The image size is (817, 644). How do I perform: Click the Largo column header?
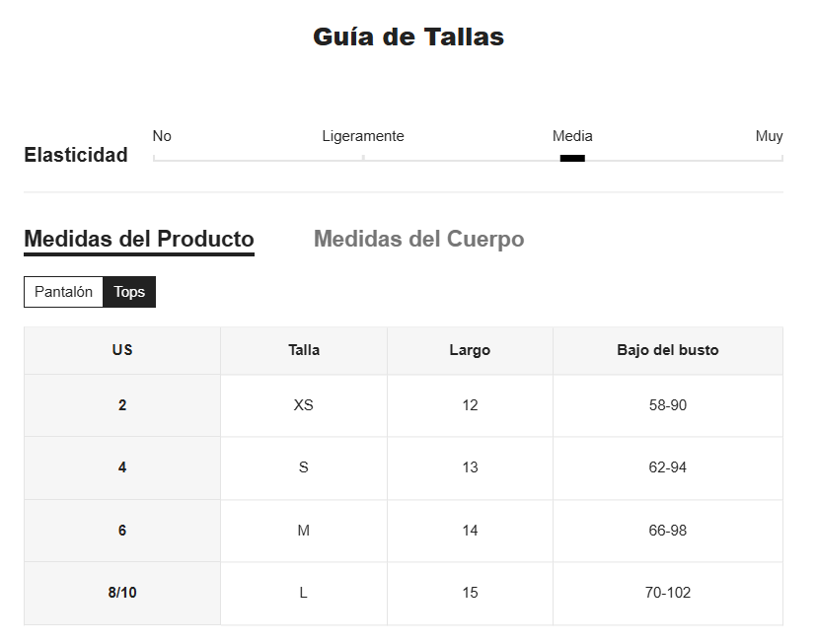470,350
